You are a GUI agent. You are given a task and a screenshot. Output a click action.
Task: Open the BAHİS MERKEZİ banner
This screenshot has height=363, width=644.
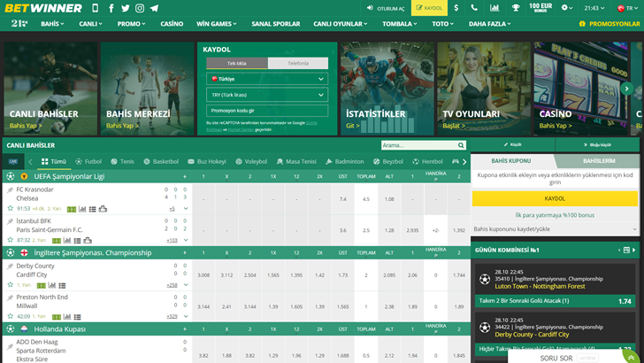[x=147, y=89]
